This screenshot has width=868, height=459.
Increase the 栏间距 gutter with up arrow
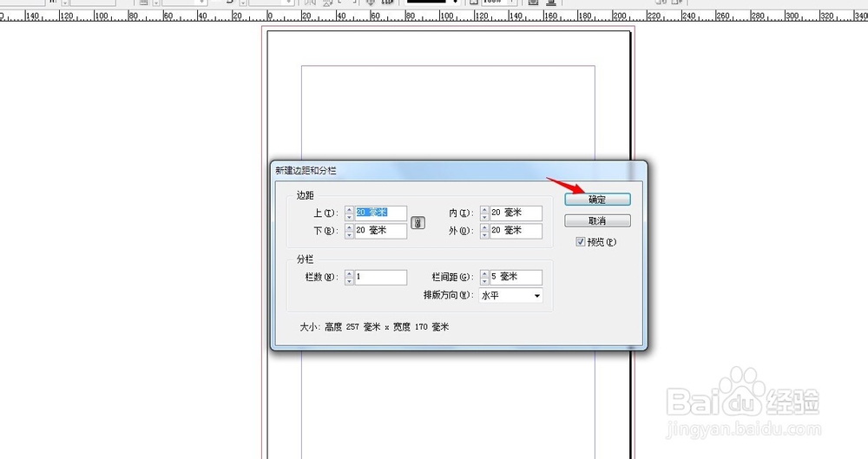click(485, 273)
